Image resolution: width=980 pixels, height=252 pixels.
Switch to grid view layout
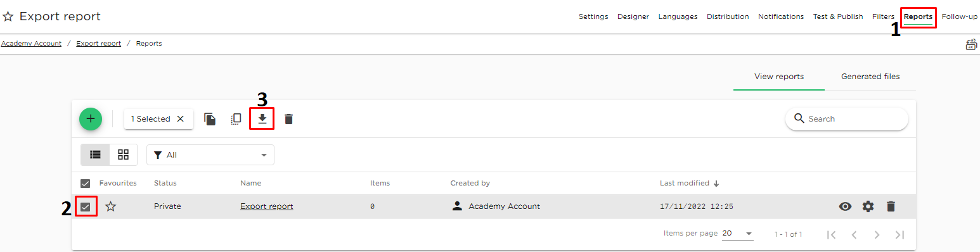[124, 154]
